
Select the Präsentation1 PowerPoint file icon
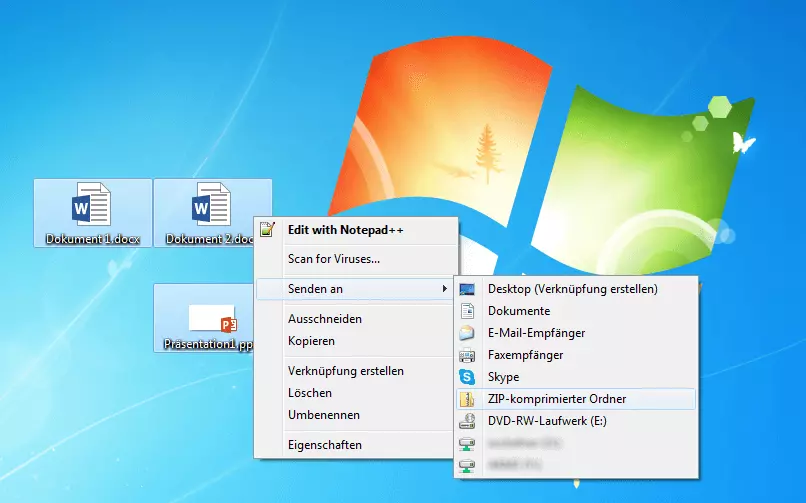213,319
